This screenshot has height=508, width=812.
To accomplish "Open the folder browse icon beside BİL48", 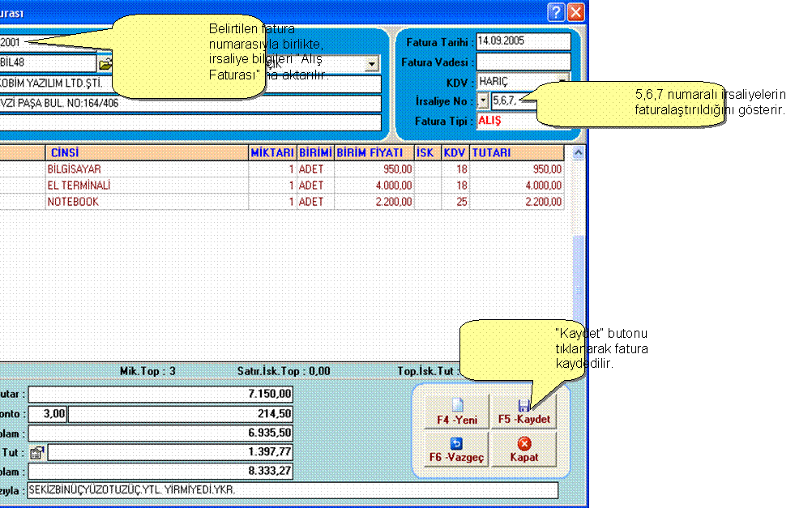I will tap(105, 63).
